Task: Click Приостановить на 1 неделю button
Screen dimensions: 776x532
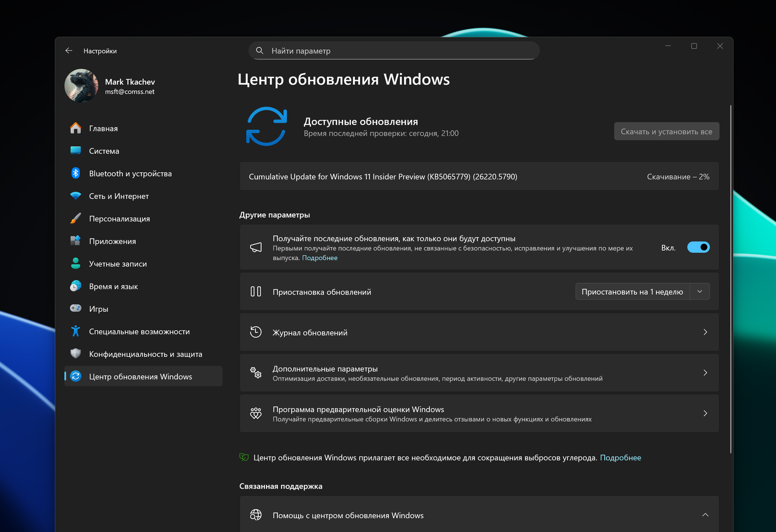Action: (632, 292)
